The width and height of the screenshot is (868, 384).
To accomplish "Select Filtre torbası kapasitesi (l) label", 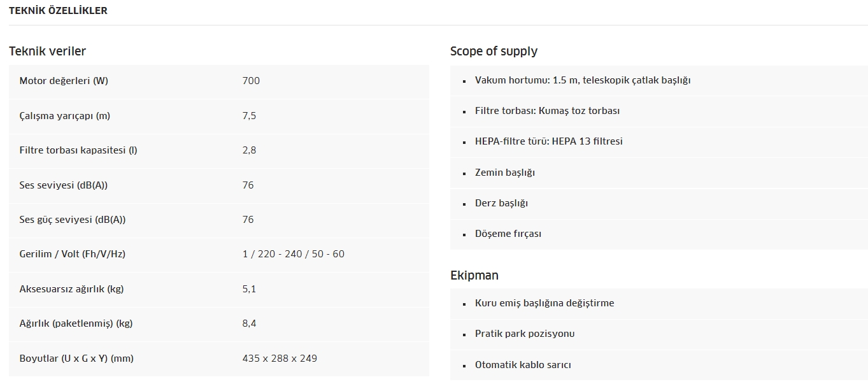I will tap(78, 150).
